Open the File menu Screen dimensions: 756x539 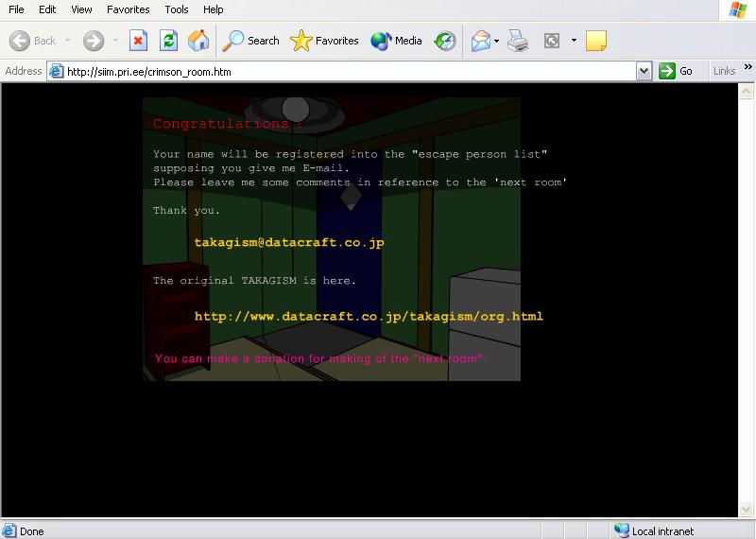(16, 9)
